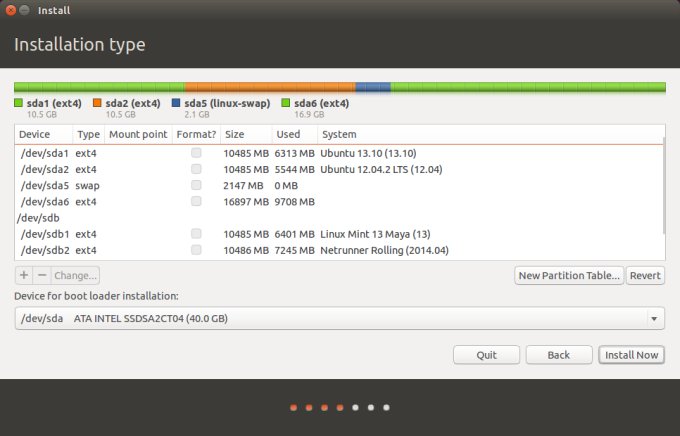Click blue sda5 swap segment in bar
This screenshot has width=680, height=436.
pos(373,87)
